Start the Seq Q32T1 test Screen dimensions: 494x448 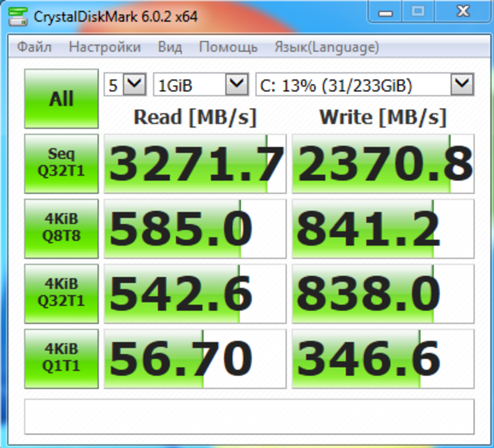point(61,164)
